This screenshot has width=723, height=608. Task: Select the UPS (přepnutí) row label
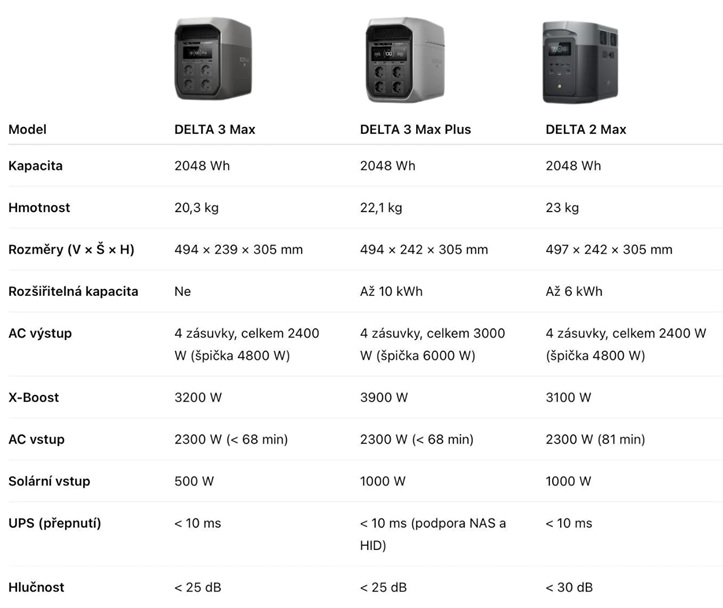(55, 524)
